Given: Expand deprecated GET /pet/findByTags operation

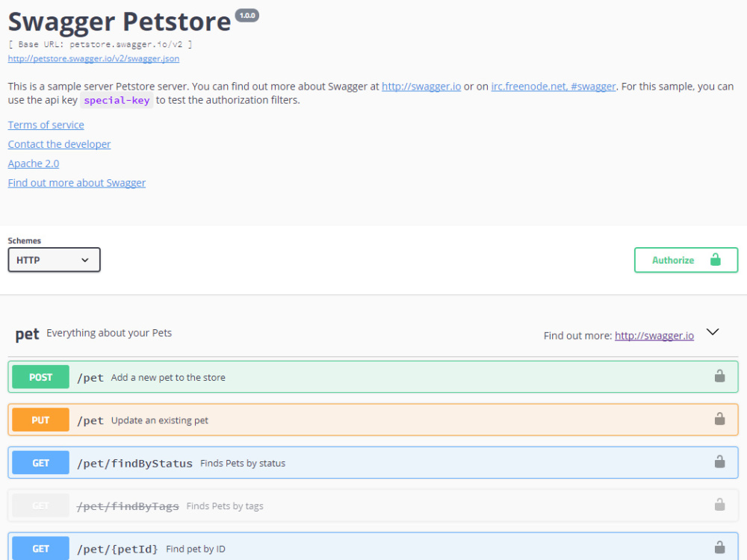Looking at the screenshot, I should 373,505.
